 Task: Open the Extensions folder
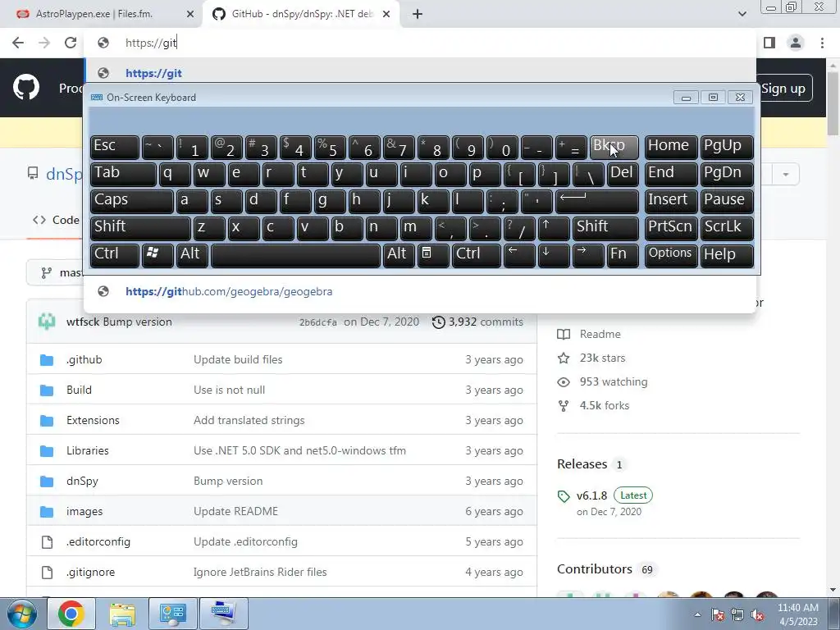(x=93, y=420)
